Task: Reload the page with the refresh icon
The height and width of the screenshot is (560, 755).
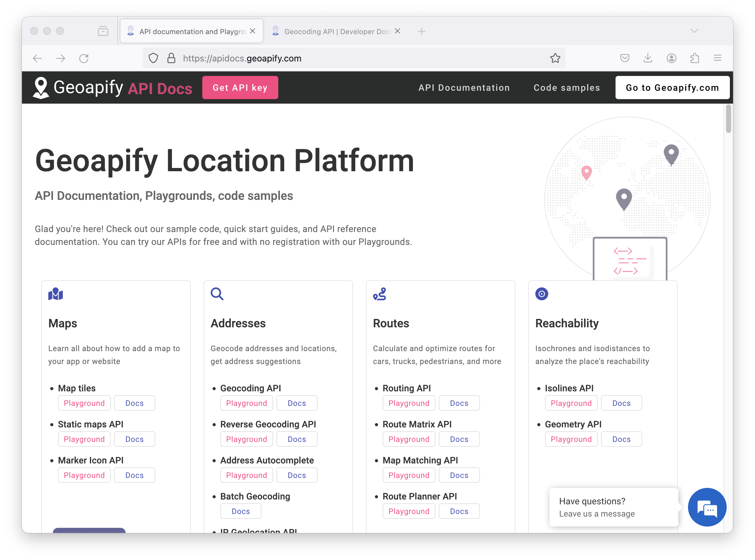Action: tap(84, 58)
